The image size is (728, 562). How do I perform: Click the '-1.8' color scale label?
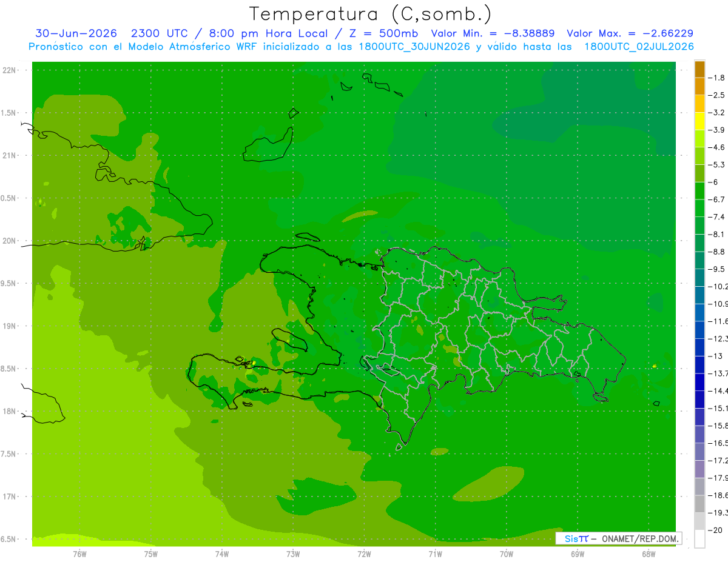tap(717, 78)
